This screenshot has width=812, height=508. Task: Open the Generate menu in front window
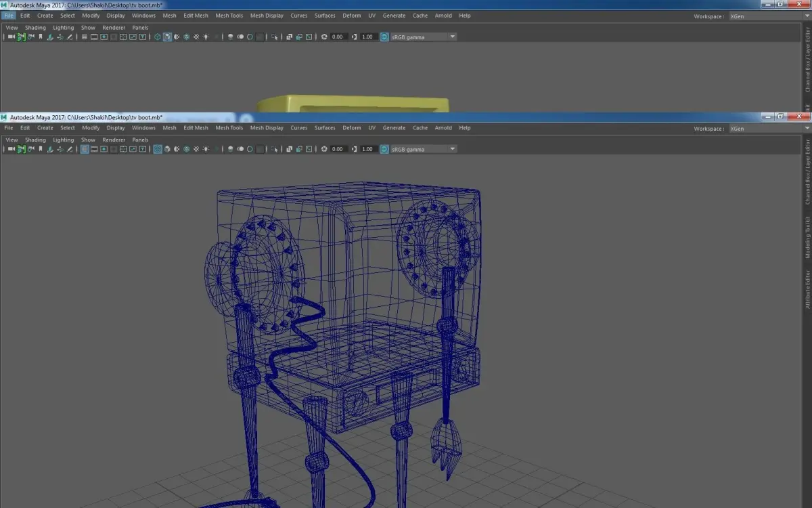[x=394, y=128]
